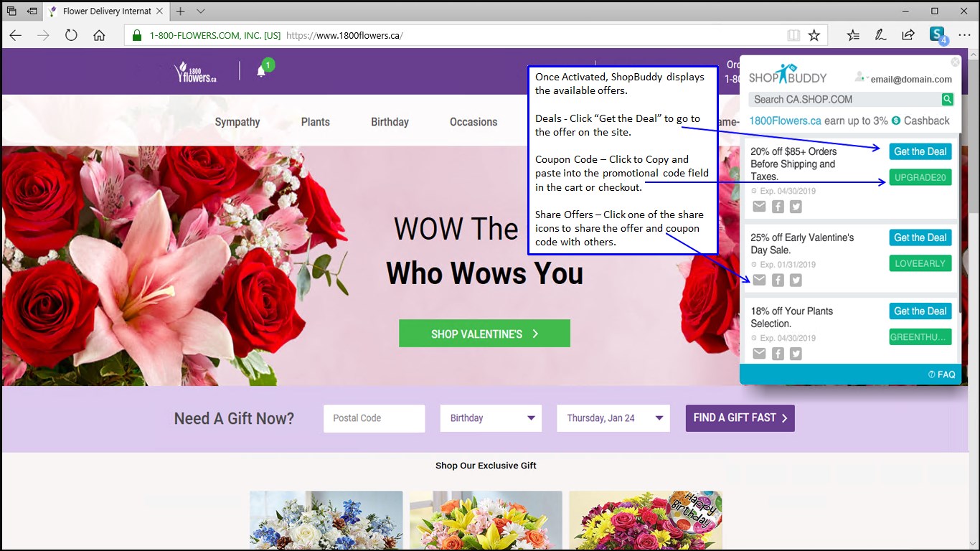Open the Birthday occasion dropdown
The image size is (980, 551).
click(x=491, y=418)
